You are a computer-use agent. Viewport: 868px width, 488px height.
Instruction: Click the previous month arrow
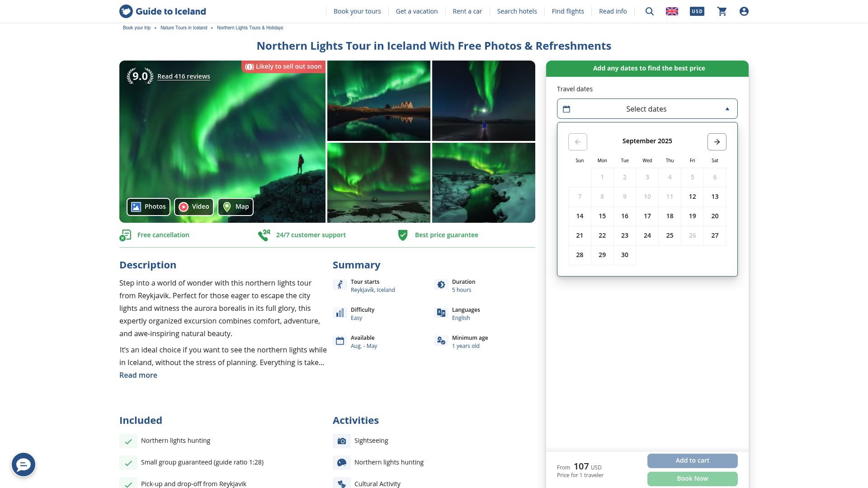click(577, 142)
